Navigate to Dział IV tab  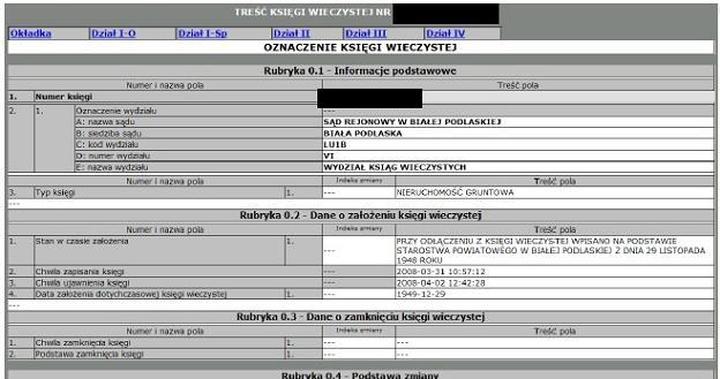pos(445,34)
